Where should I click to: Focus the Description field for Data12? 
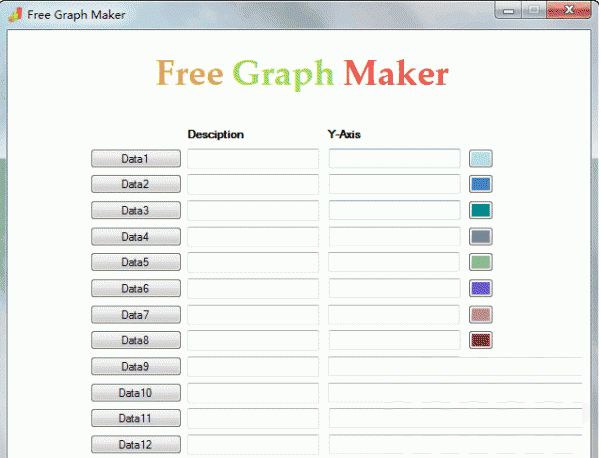pyautogui.click(x=253, y=445)
